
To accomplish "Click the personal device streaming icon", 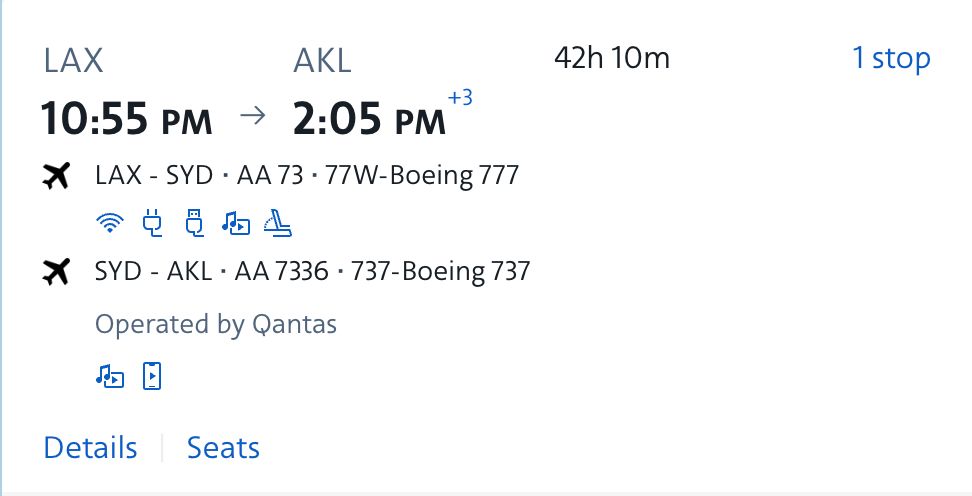I will (152, 376).
